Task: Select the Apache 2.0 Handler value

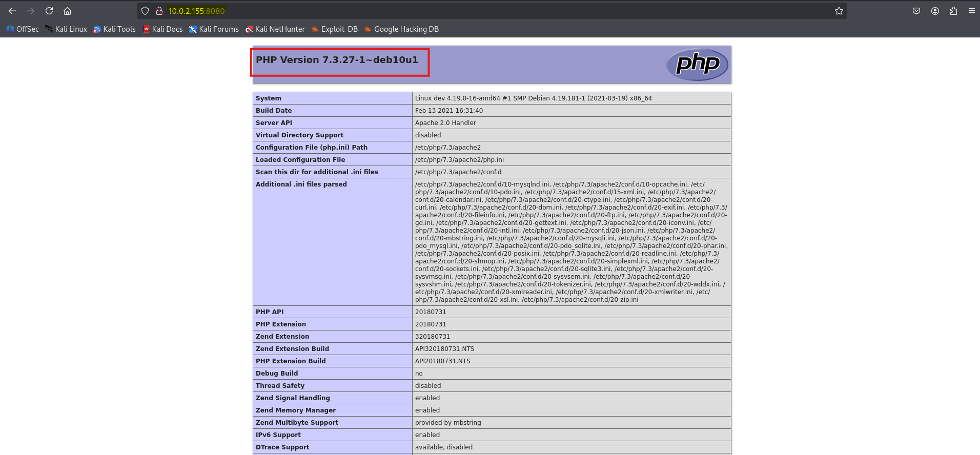Action: (445, 123)
